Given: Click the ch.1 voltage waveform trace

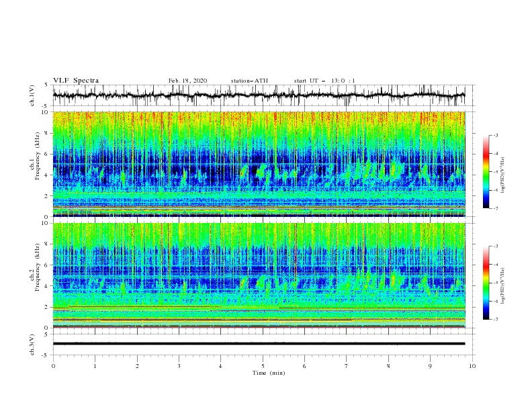Looking at the screenshot, I should (x=259, y=95).
